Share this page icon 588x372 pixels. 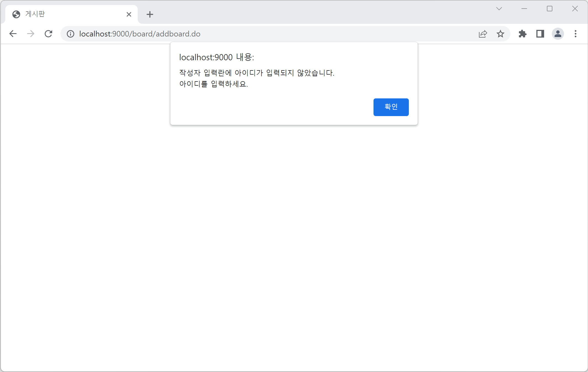tap(483, 34)
